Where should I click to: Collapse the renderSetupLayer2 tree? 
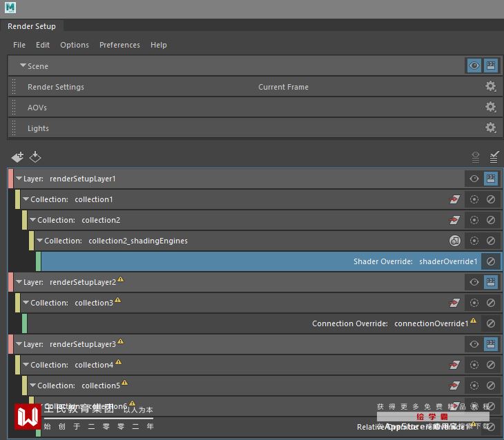(19, 281)
